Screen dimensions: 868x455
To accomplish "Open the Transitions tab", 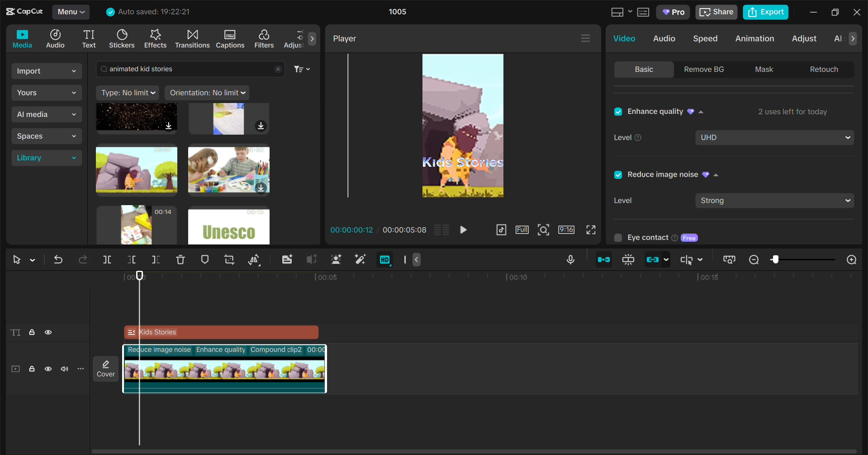I will click(192, 39).
